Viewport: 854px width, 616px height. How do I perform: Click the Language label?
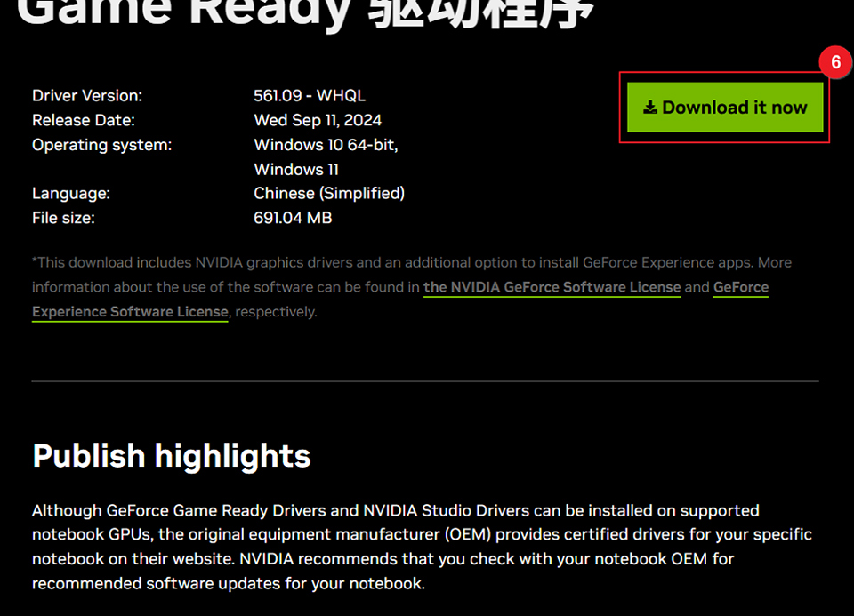71,193
